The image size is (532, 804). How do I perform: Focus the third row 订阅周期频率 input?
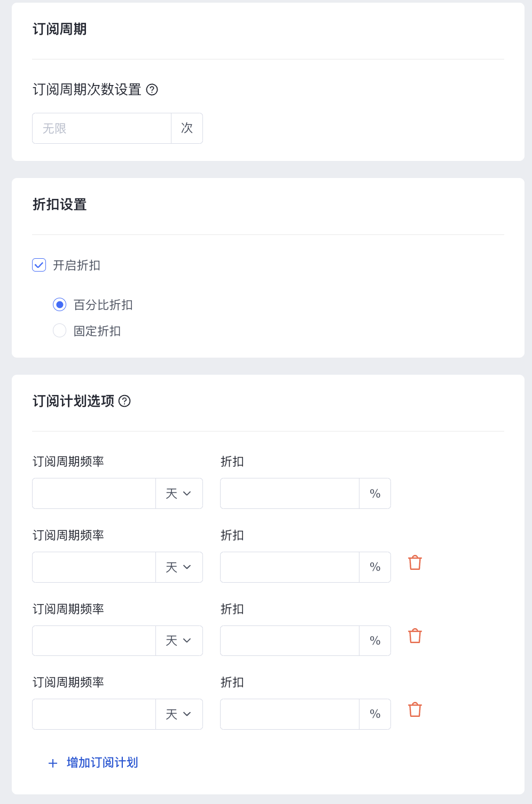(94, 640)
